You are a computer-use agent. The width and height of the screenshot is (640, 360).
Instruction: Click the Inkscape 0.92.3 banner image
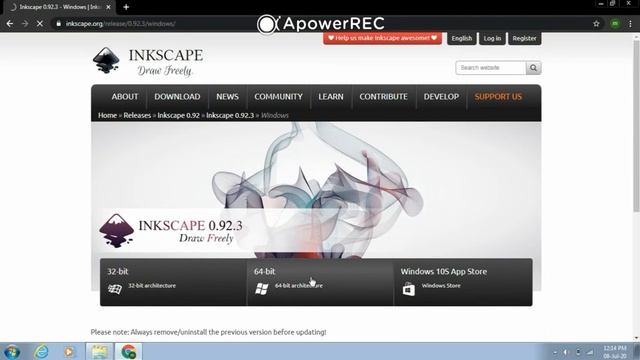(316, 191)
